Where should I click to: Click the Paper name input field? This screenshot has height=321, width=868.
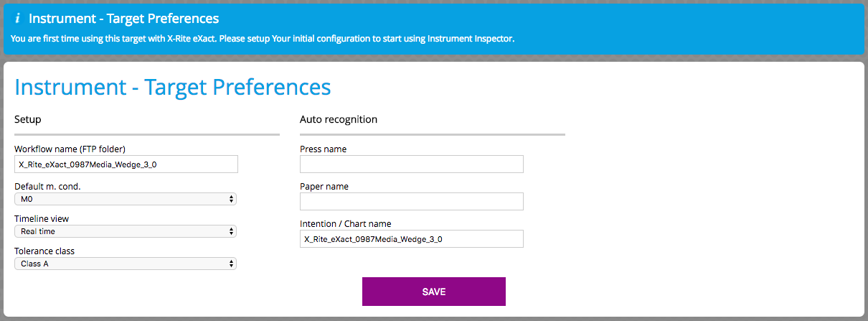click(x=412, y=202)
